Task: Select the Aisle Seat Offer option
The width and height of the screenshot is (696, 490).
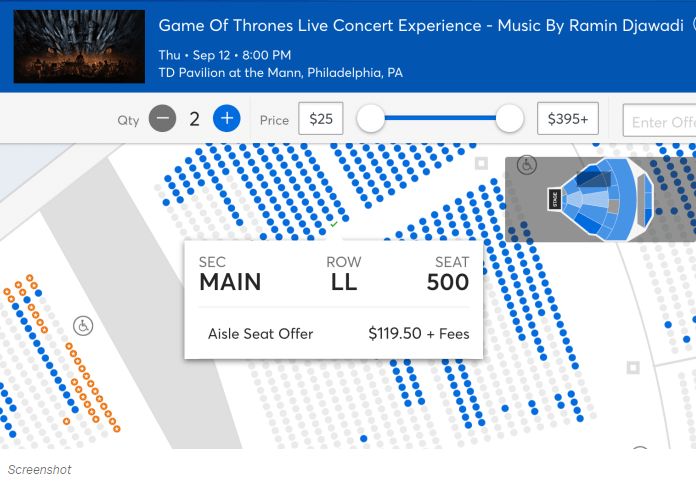Action: 261,334
